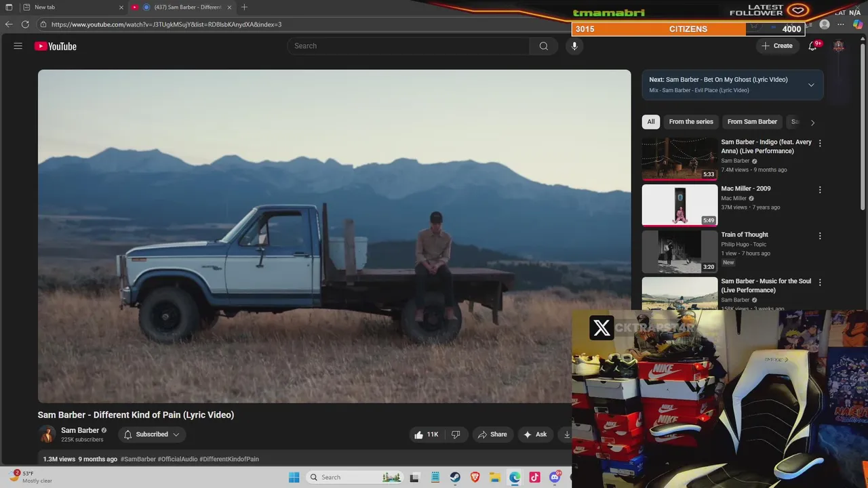Viewport: 868px width, 488px height.
Task: Open Mac Miller 2009 video thumbnail
Action: (x=679, y=205)
